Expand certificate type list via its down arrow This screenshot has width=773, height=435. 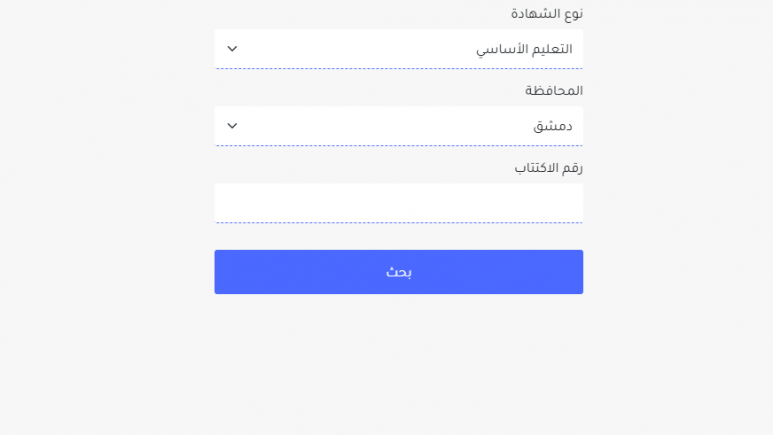click(232, 49)
